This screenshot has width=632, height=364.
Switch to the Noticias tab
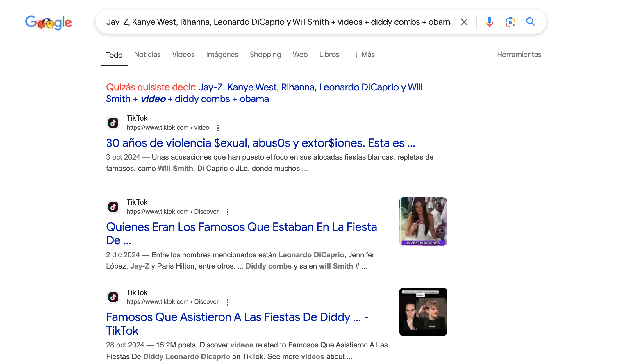point(147,55)
